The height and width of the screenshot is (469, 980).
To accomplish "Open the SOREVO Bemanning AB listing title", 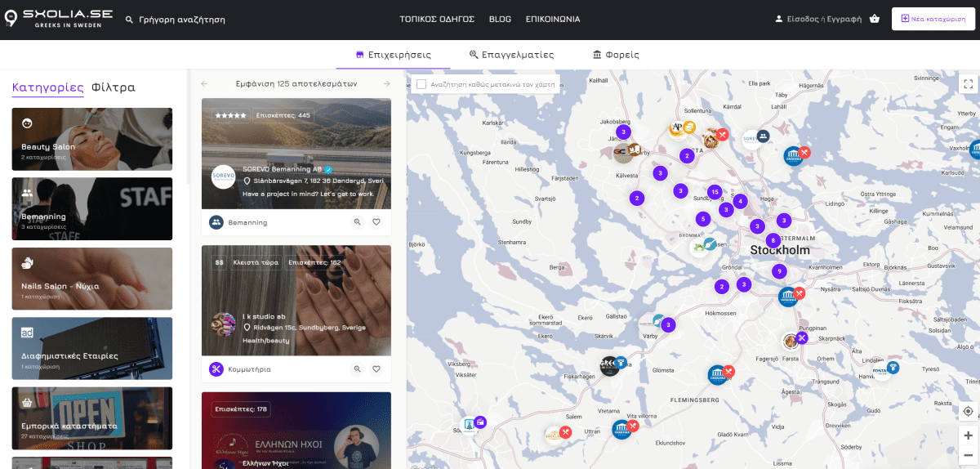I will point(282,169).
